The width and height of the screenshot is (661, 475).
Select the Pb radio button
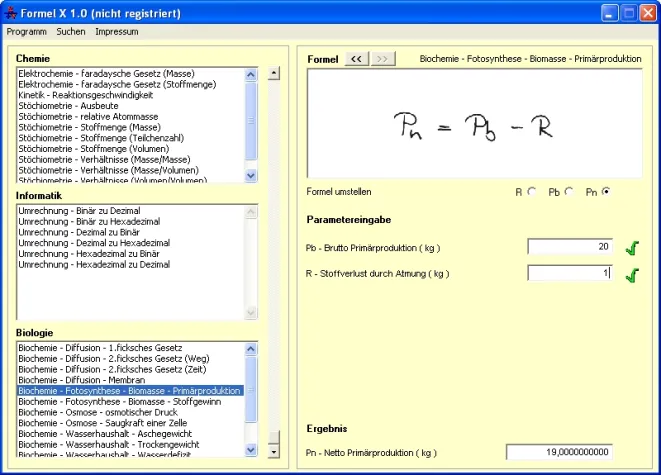(x=568, y=191)
